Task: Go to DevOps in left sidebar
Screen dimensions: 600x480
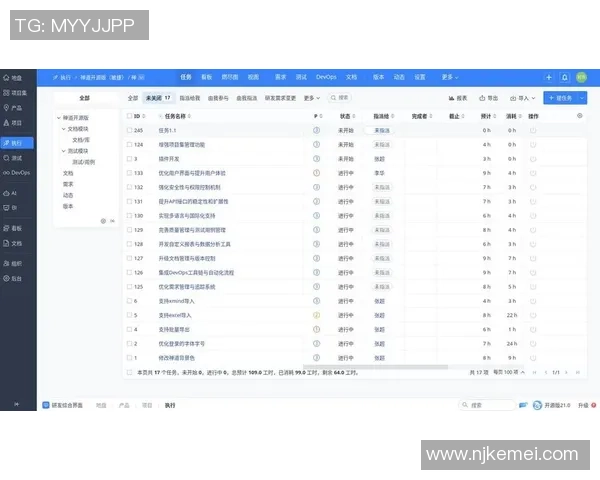Action: click(13, 173)
